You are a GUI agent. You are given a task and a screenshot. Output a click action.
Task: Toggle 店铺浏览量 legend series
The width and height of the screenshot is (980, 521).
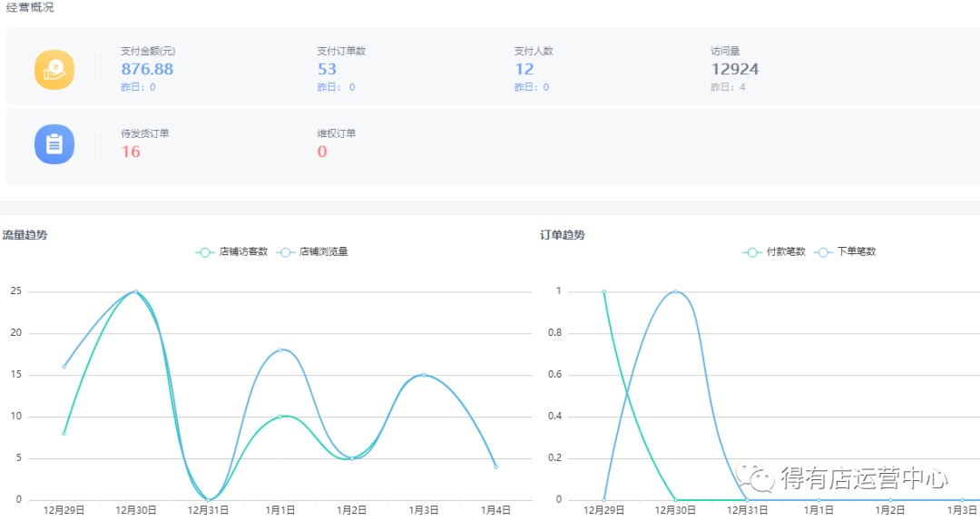click(x=313, y=251)
